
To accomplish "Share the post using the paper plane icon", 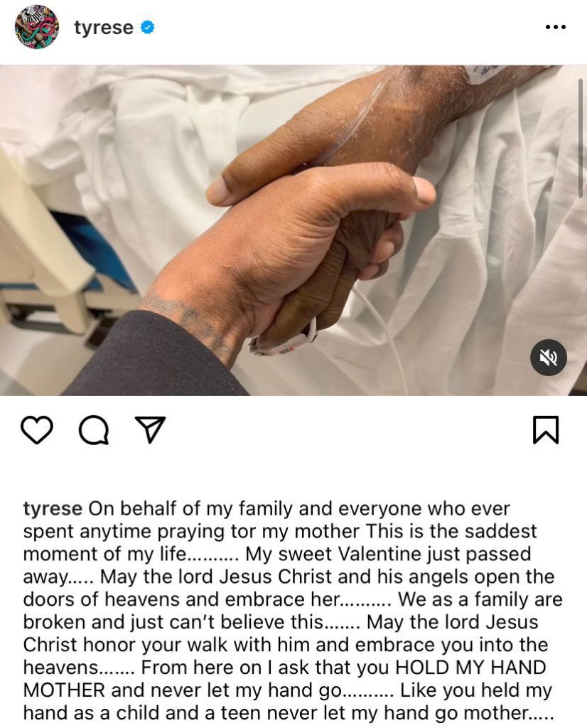I will [150, 429].
